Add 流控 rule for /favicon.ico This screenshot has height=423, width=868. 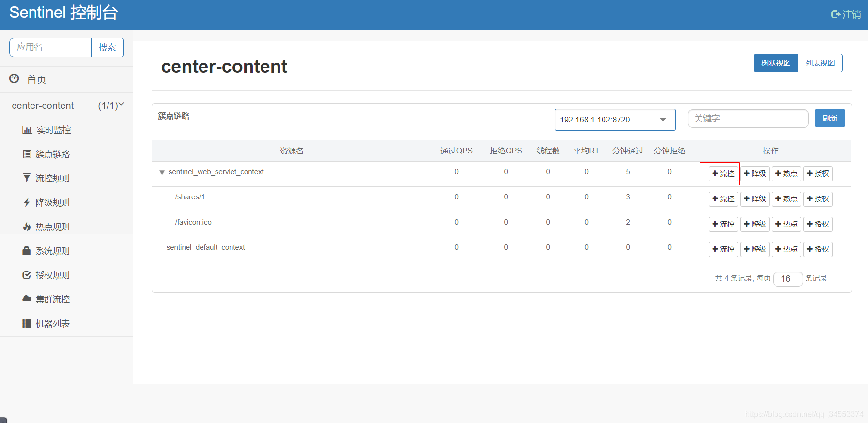pyautogui.click(x=723, y=224)
